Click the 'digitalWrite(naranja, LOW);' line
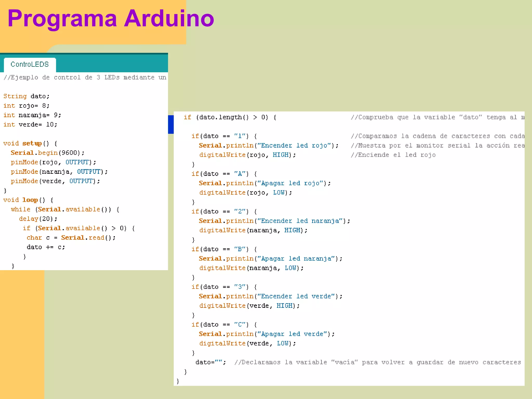The width and height of the screenshot is (532, 399). click(x=251, y=268)
